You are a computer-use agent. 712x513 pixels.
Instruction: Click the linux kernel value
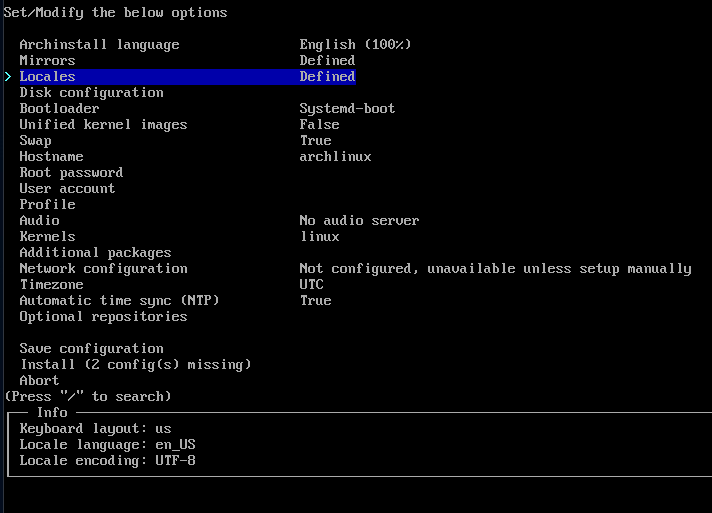[320, 237]
